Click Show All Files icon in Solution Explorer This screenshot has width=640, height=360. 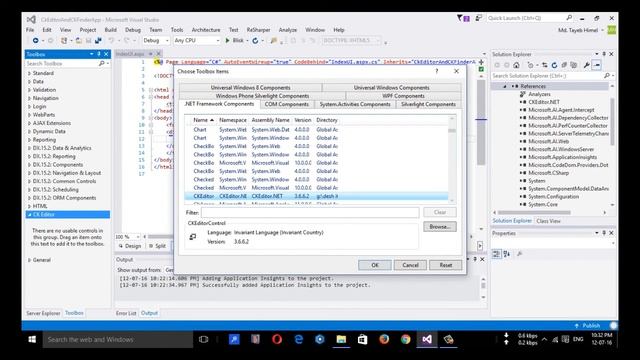coord(573,65)
